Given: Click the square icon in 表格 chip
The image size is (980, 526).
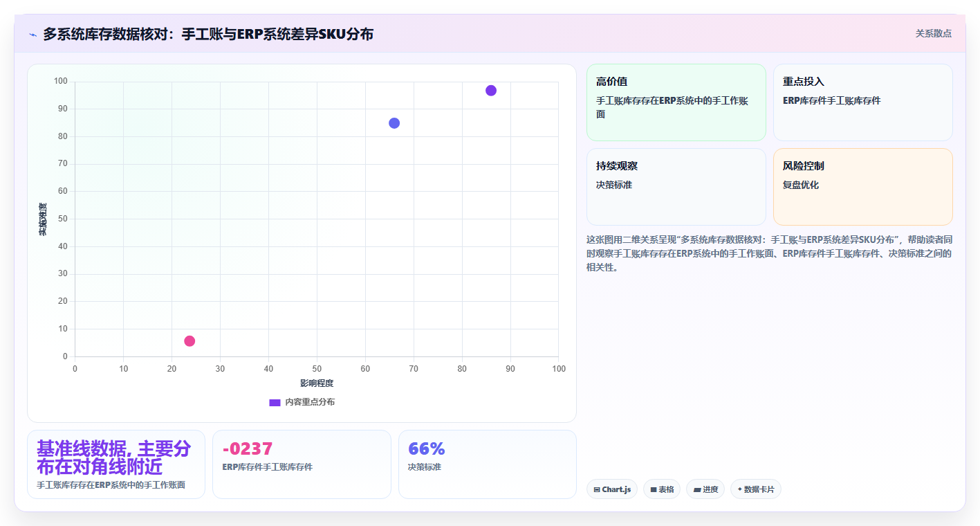Looking at the screenshot, I should click(x=653, y=489).
